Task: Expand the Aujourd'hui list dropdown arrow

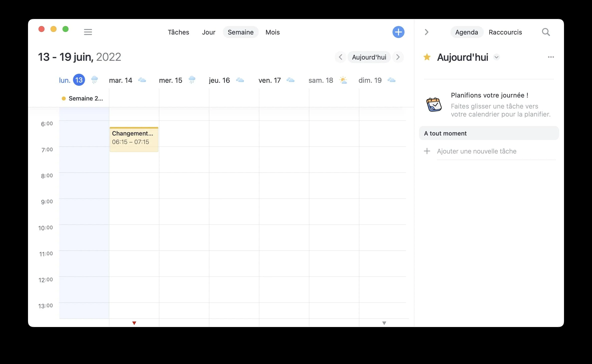Action: tap(496, 57)
